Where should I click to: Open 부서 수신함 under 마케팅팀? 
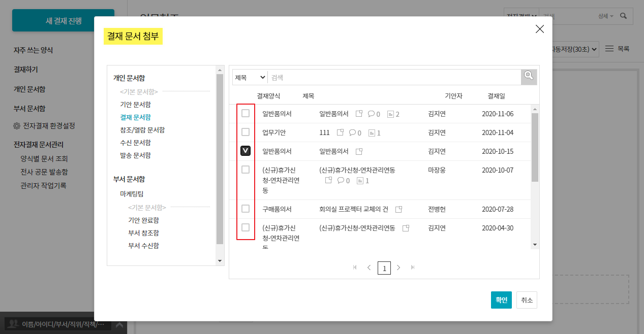(x=143, y=246)
